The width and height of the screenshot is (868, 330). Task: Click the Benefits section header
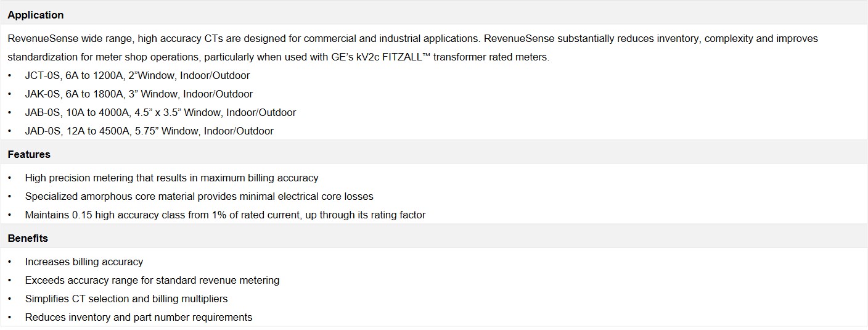(x=28, y=238)
